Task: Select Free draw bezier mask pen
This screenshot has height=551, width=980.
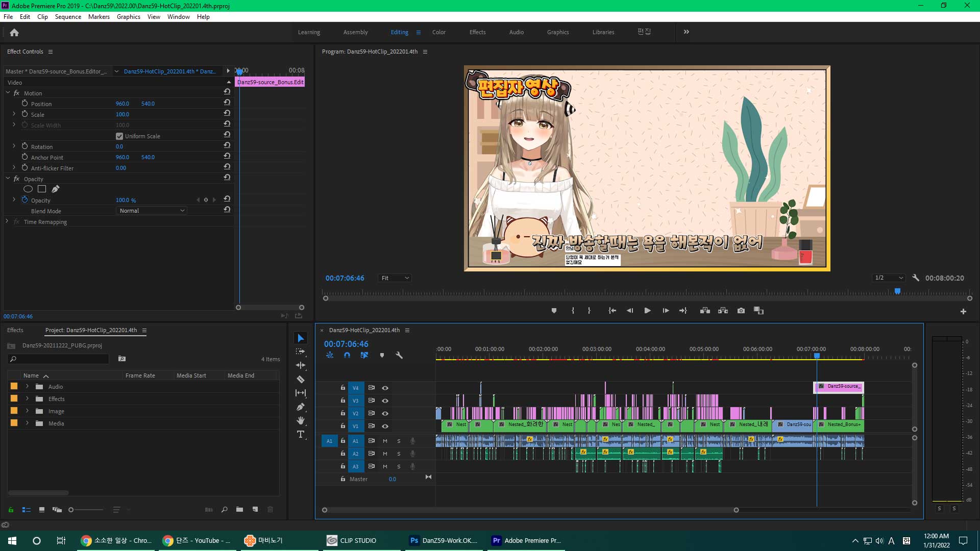Action: tap(56, 189)
